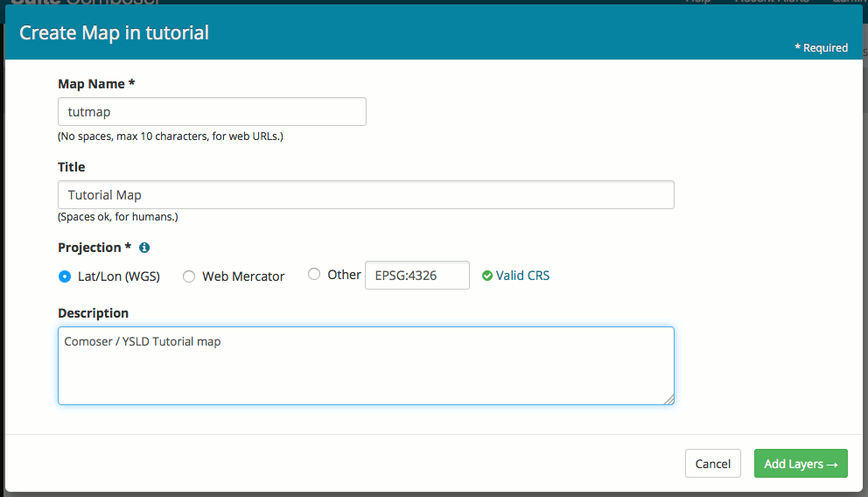The image size is (868, 497).
Task: Click the Projection info icon
Action: pyautogui.click(x=144, y=248)
